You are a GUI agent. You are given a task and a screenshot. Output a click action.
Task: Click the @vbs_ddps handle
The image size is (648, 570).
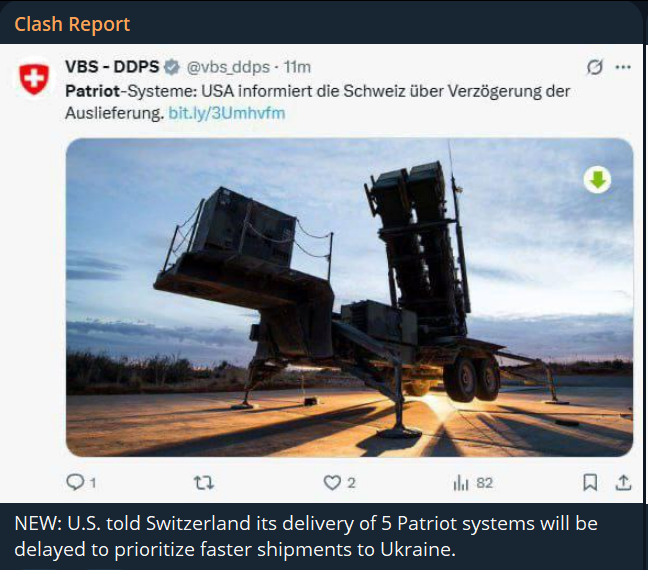pyautogui.click(x=228, y=67)
